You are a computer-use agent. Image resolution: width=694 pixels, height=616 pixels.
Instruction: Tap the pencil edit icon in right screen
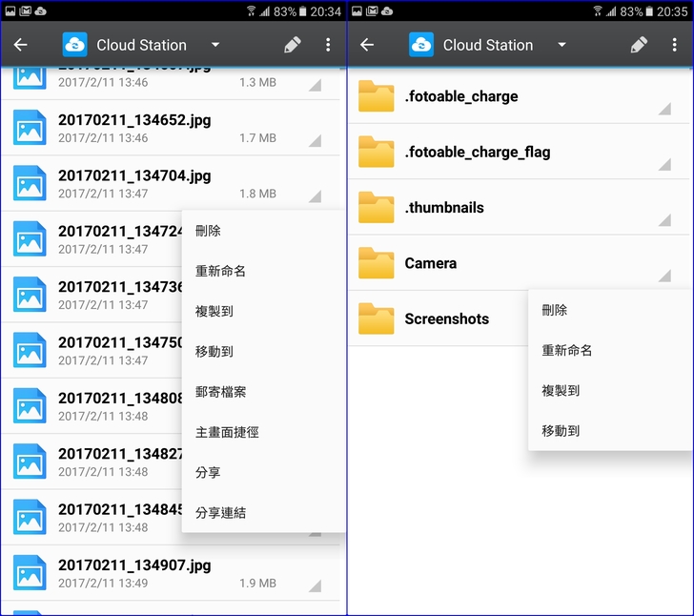pyautogui.click(x=639, y=45)
